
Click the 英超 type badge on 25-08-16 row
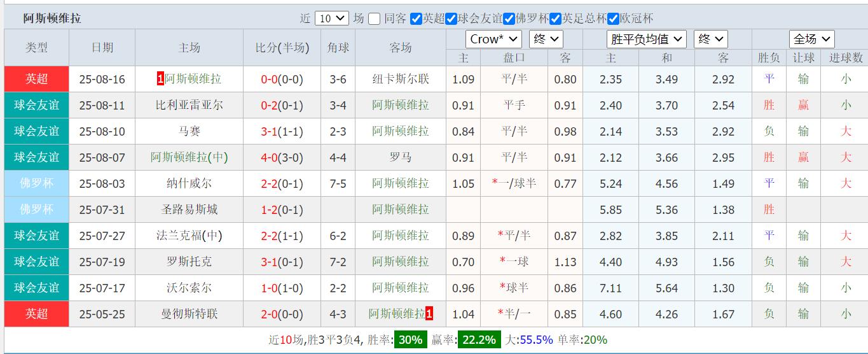[x=36, y=79]
